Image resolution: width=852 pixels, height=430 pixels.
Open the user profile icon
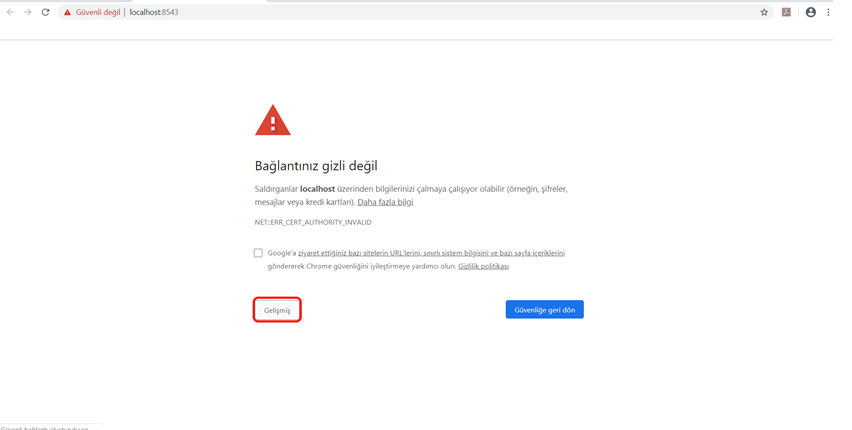(x=810, y=12)
